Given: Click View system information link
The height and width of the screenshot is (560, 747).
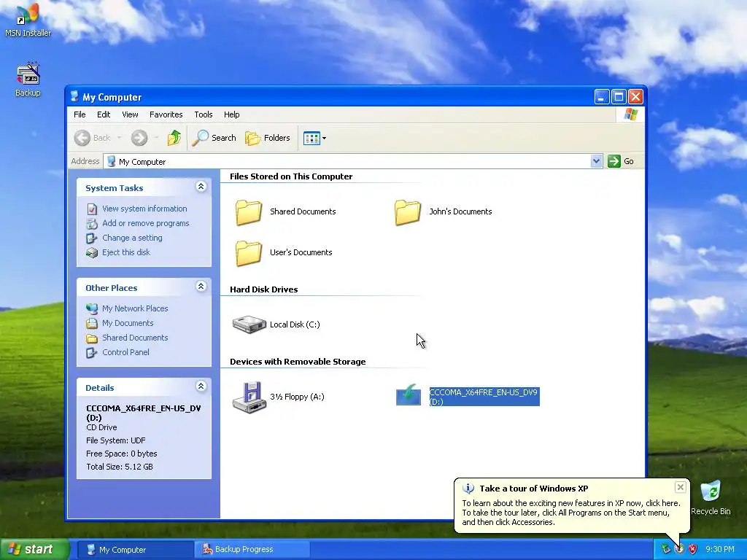Looking at the screenshot, I should point(144,209).
